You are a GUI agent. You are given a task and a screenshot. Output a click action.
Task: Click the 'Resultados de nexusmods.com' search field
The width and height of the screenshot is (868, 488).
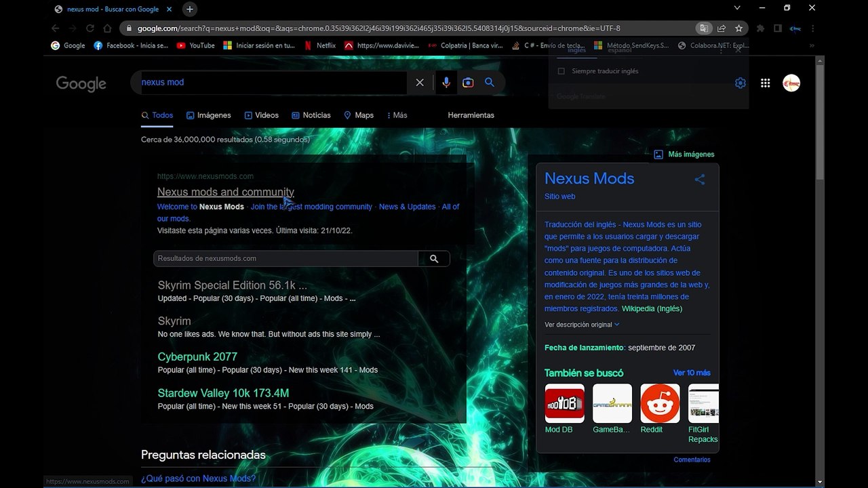[x=285, y=258]
